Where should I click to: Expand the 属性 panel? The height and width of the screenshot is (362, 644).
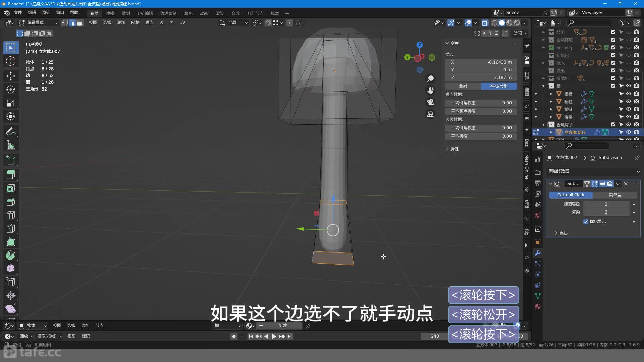[452, 149]
